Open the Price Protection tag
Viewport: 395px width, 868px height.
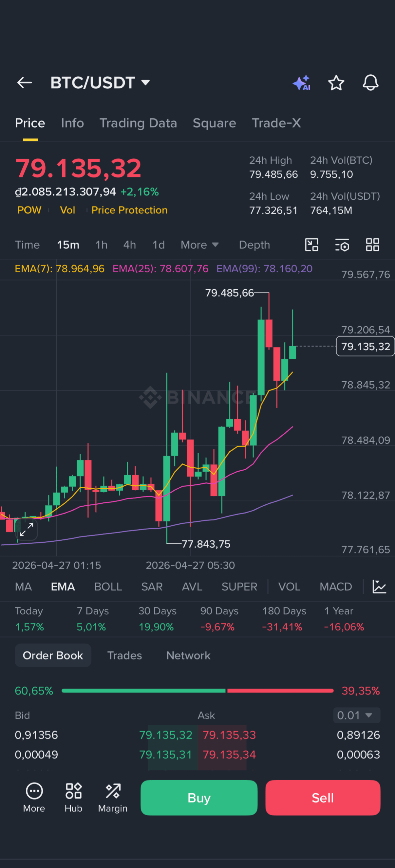click(x=129, y=210)
